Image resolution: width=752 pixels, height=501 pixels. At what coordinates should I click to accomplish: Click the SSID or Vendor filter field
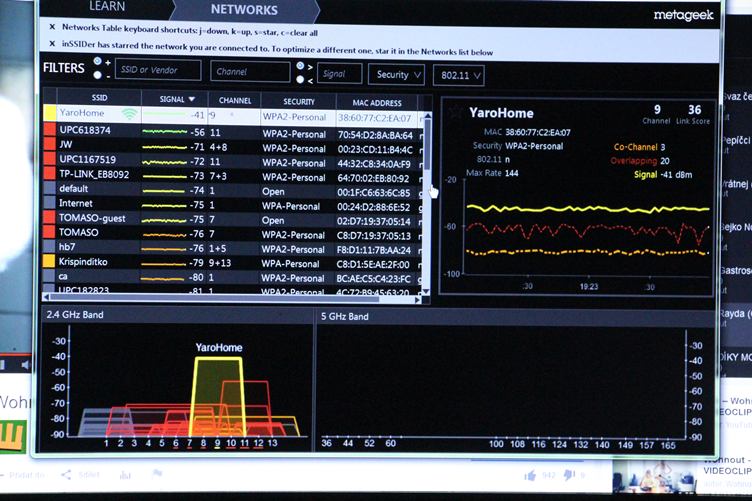[158, 70]
